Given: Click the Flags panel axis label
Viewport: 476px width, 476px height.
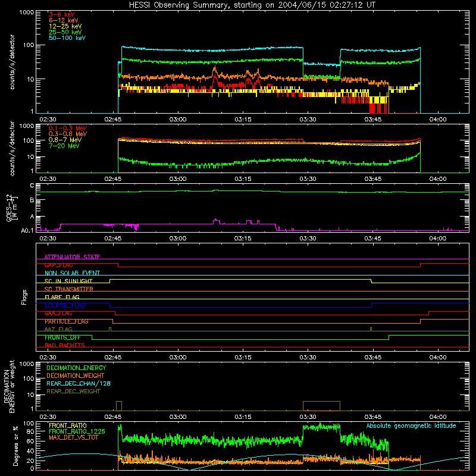Looking at the screenshot, I should tap(24, 297).
